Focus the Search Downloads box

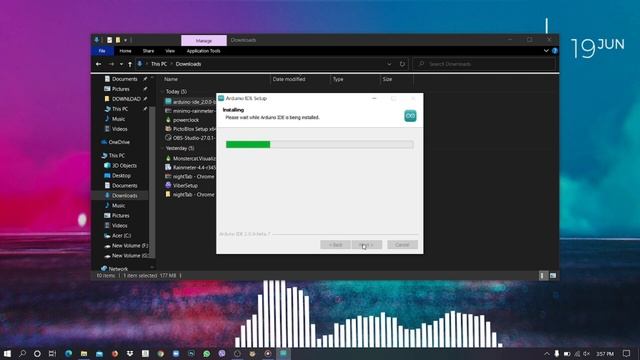(x=485, y=64)
